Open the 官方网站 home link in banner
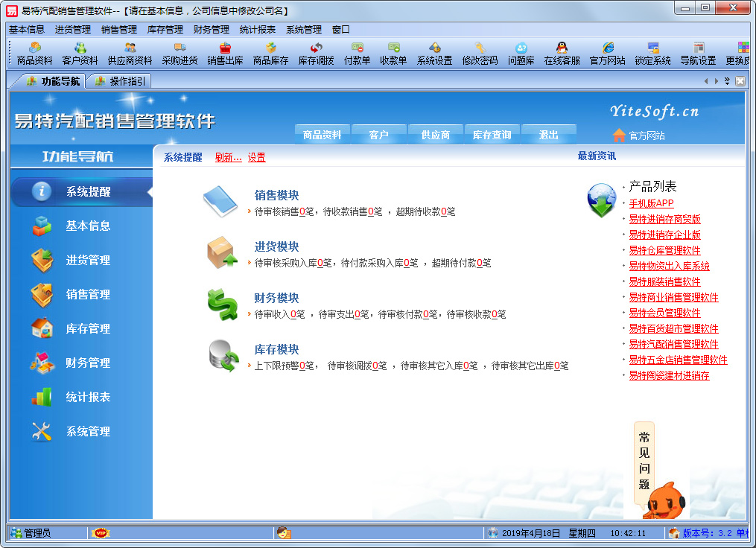This screenshot has height=548, width=756. pos(639,136)
